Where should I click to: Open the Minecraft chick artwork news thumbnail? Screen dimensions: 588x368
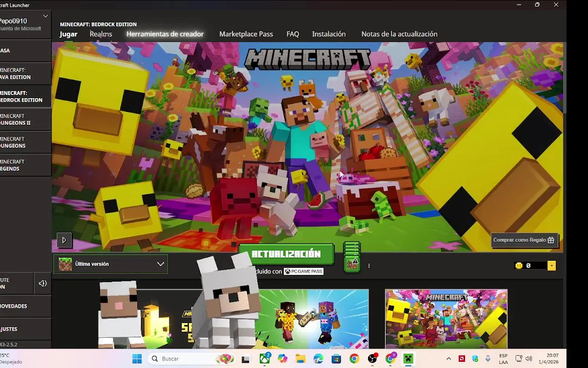[446, 318]
